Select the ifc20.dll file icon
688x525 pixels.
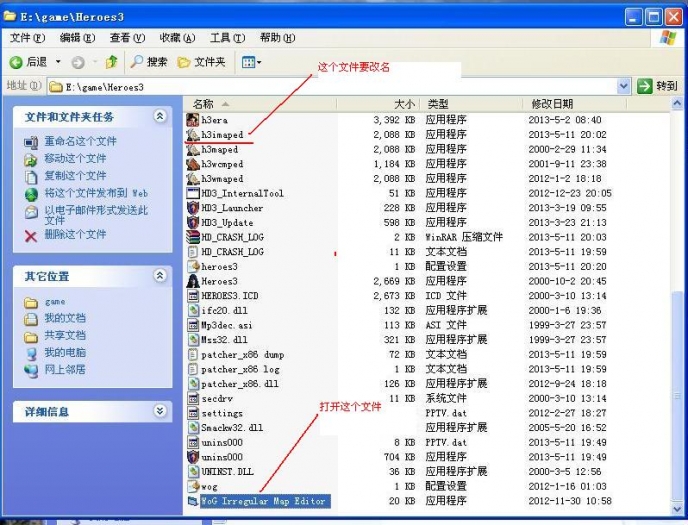pyautogui.click(x=193, y=311)
